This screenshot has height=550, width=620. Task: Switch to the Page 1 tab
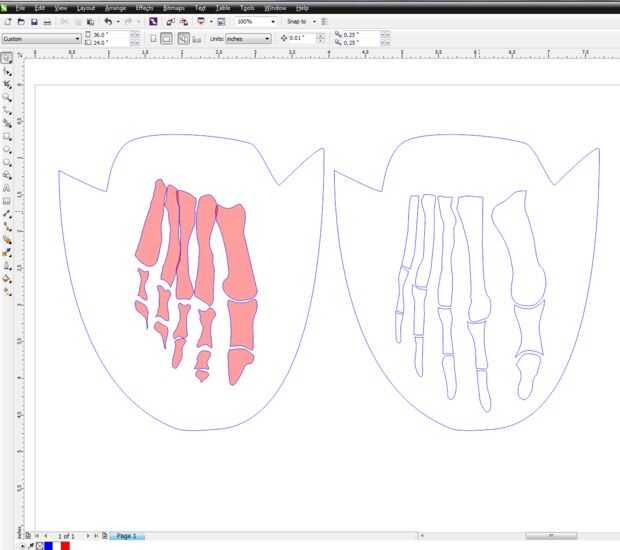pyautogui.click(x=127, y=536)
